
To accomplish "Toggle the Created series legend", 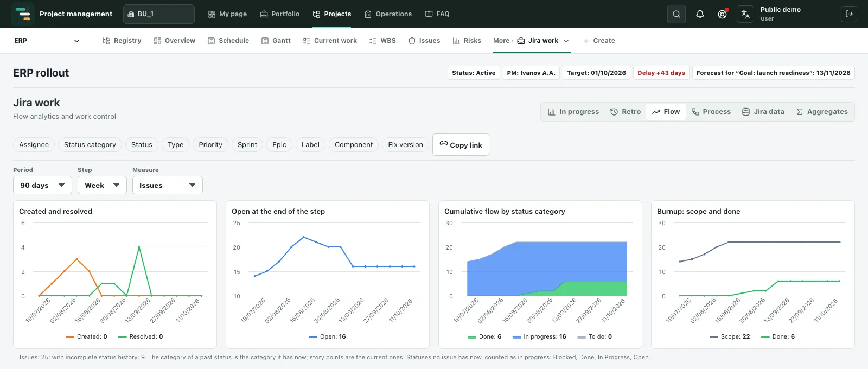I will coord(86,337).
